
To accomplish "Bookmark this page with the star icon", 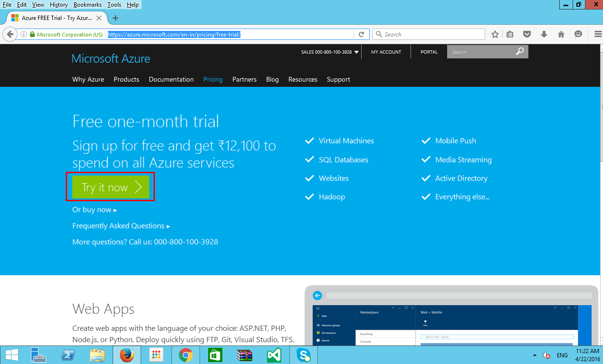I will coord(495,34).
